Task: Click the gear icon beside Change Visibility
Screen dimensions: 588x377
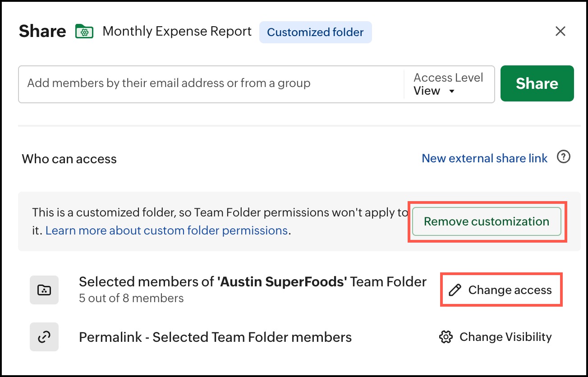Action: point(446,337)
